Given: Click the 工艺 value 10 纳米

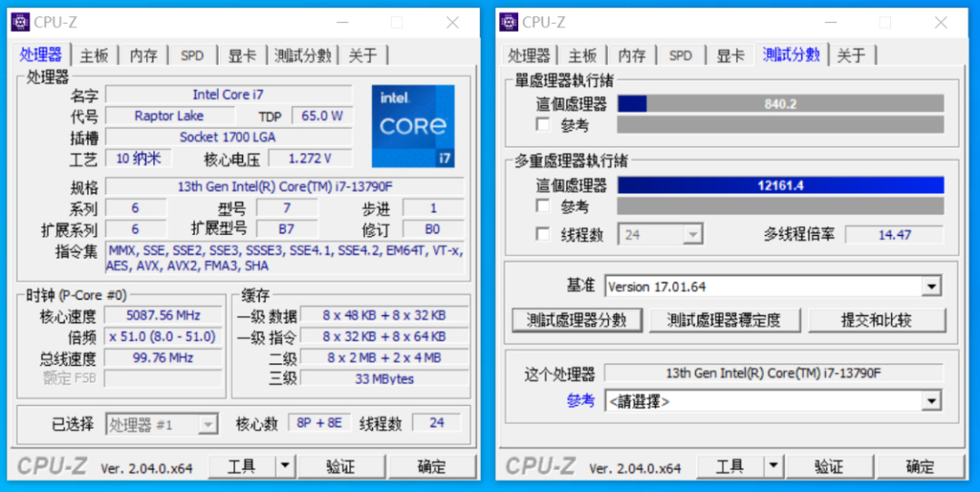Looking at the screenshot, I should [138, 158].
